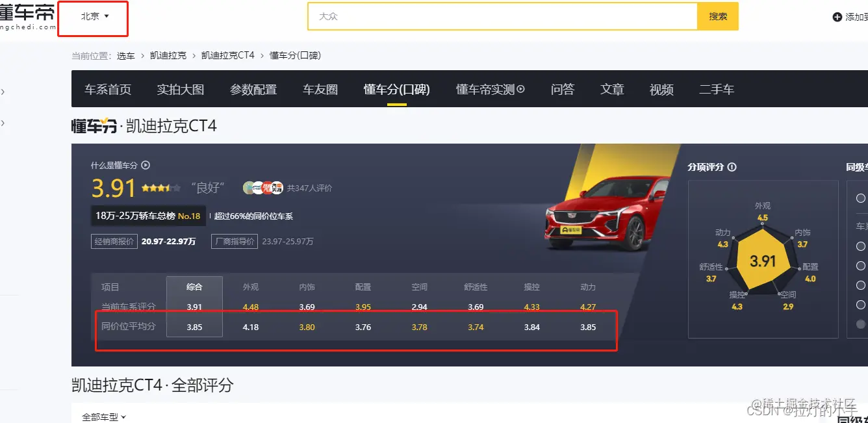Follow the 18万-25万轿车总榜 No.18 link

click(148, 215)
